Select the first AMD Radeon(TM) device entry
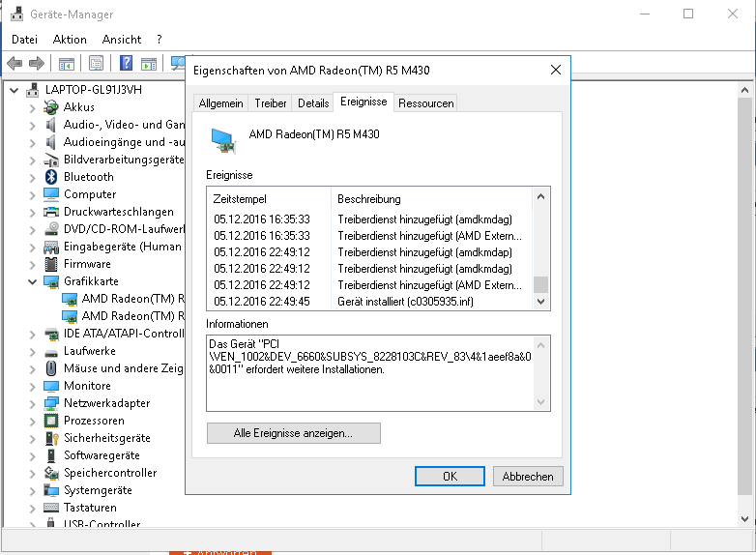This screenshot has width=756, height=555. 124,299
